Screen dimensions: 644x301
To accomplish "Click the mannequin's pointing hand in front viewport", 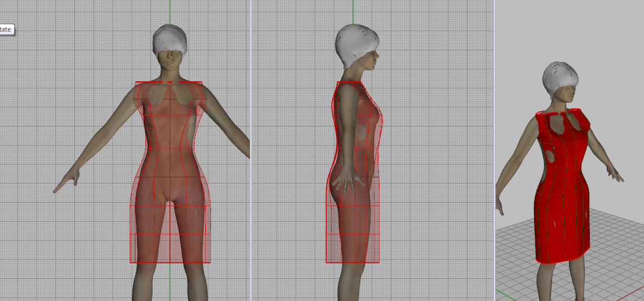I will 67,180.
